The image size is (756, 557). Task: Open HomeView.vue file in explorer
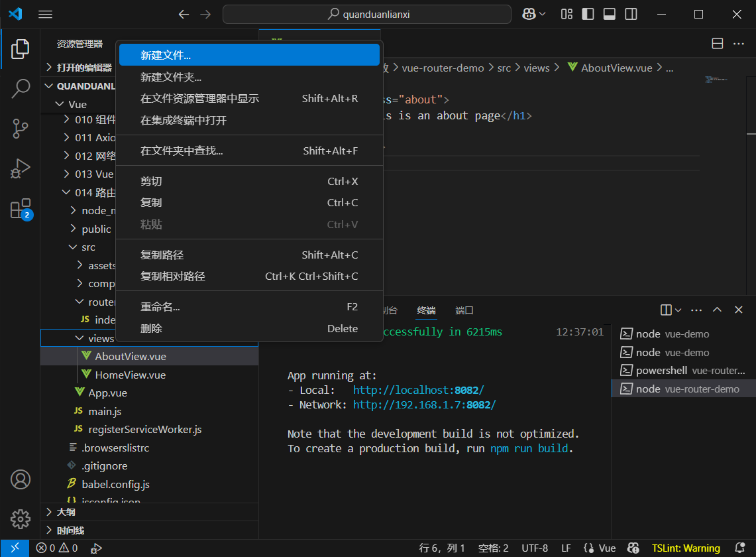[x=130, y=375]
